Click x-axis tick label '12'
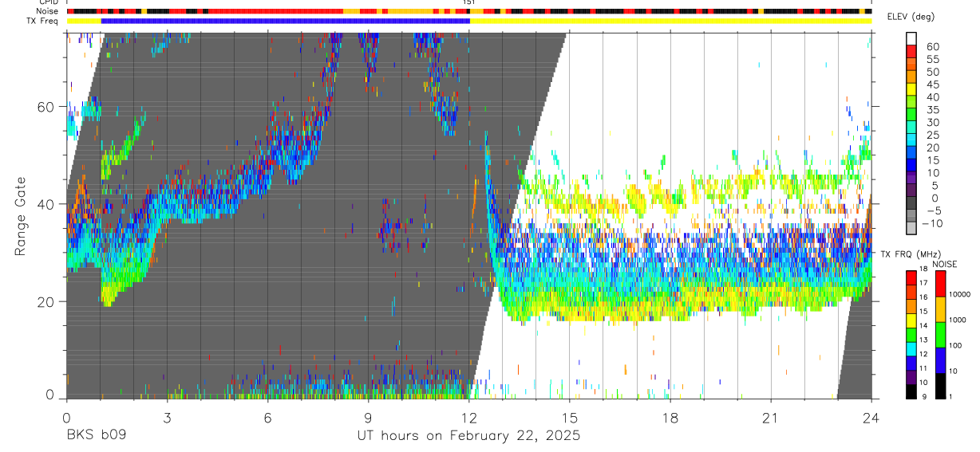 (468, 417)
